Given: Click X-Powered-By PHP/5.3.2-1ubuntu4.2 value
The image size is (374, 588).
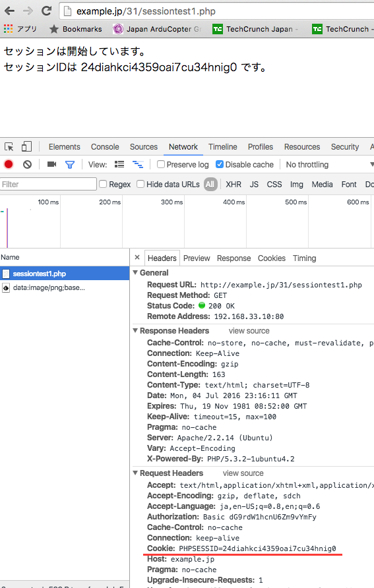Looking at the screenshot, I should tap(251, 459).
